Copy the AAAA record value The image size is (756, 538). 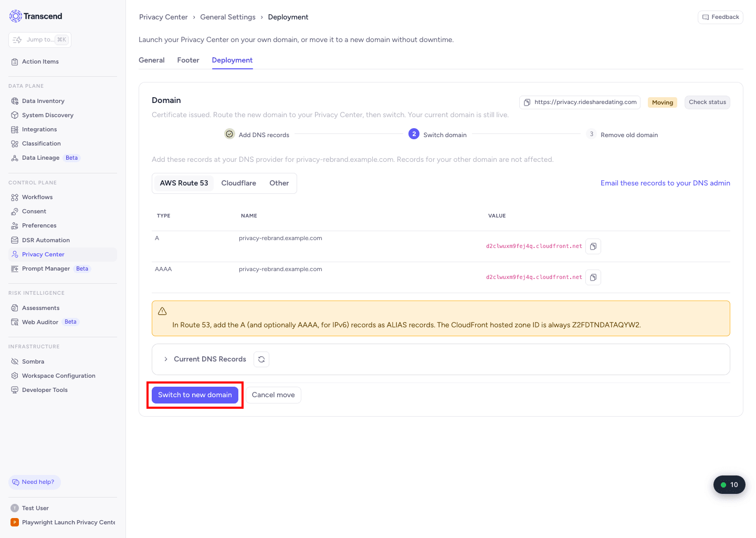coord(593,277)
